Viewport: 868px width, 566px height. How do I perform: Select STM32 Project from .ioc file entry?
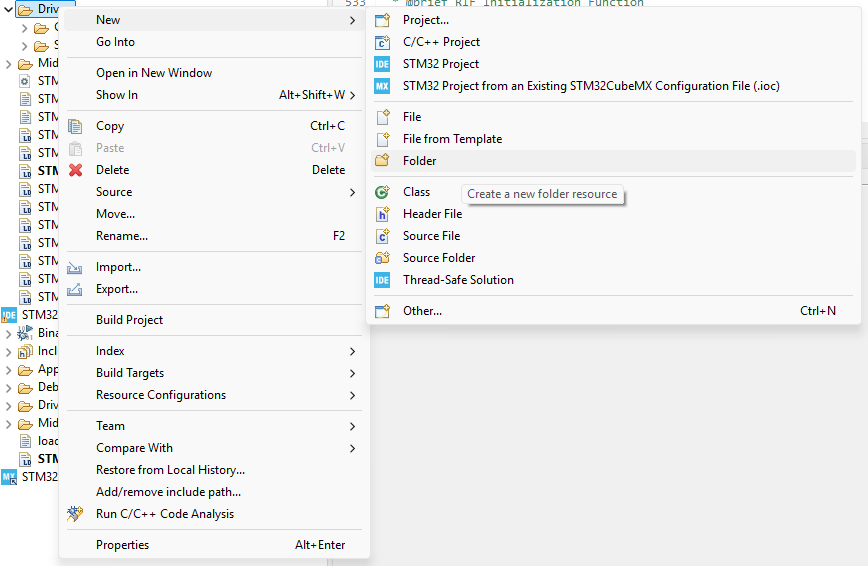(613, 86)
